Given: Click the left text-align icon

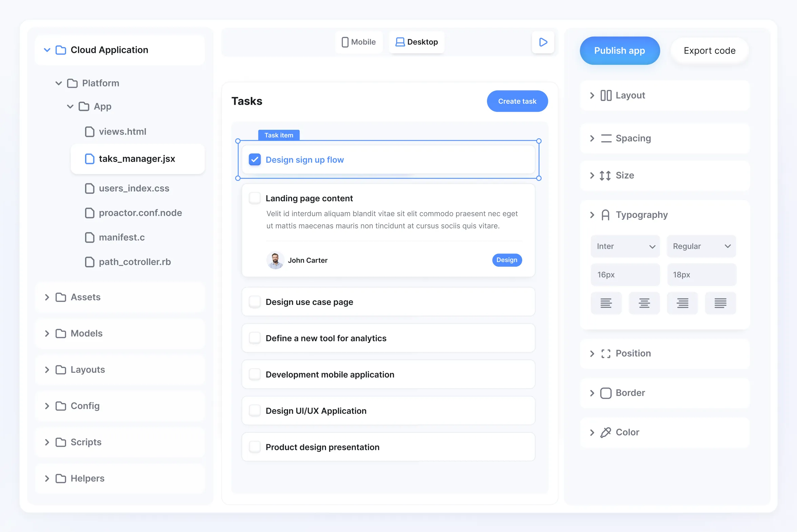Looking at the screenshot, I should click(606, 303).
